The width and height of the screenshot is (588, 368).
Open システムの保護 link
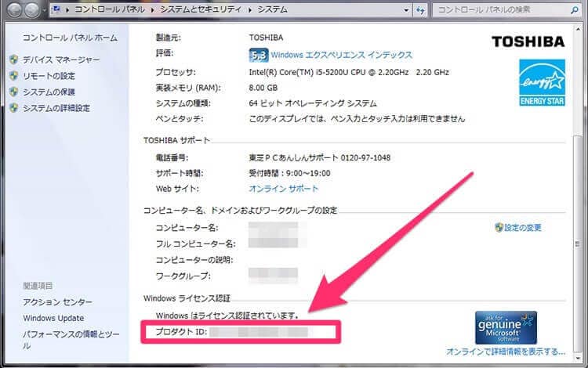pyautogui.click(x=49, y=92)
